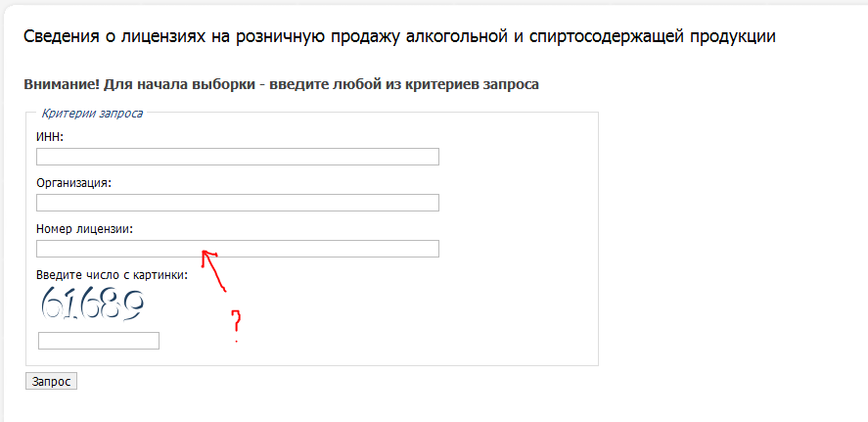
Task: Click the red hand-drawn arrow annotation
Action: coord(214,269)
